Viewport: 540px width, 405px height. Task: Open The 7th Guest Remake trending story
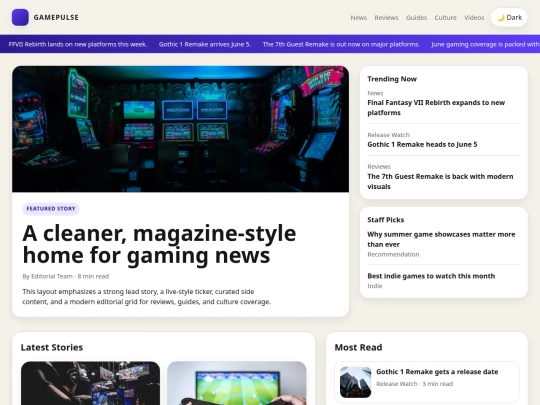(x=440, y=181)
